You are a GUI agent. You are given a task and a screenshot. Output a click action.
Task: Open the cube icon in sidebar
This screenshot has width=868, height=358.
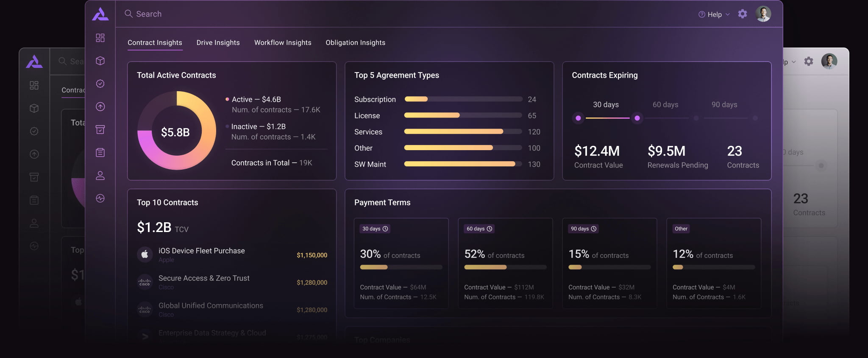pos(100,61)
